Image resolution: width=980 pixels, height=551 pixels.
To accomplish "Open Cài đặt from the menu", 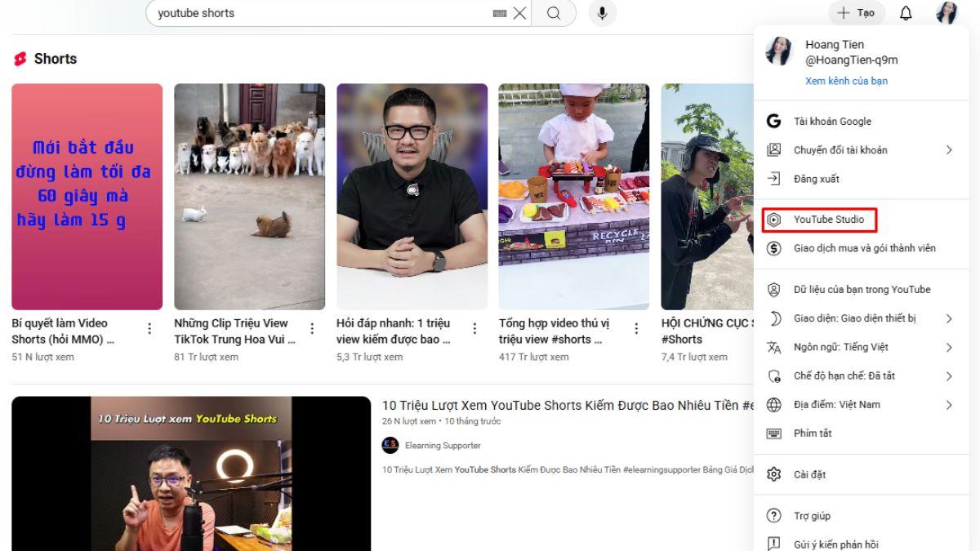I will tap(862, 475).
